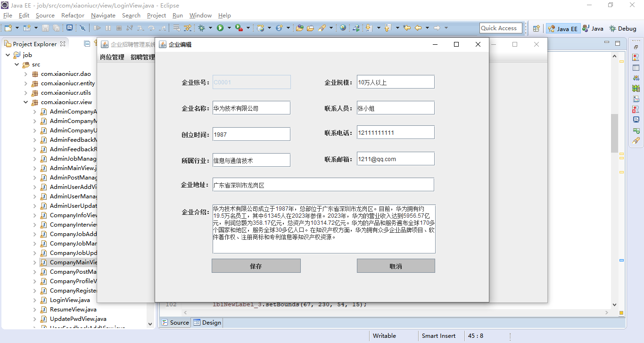The image size is (644, 343).
Task: Click the Skip All Breakpoints icon
Action: [x=83, y=28]
